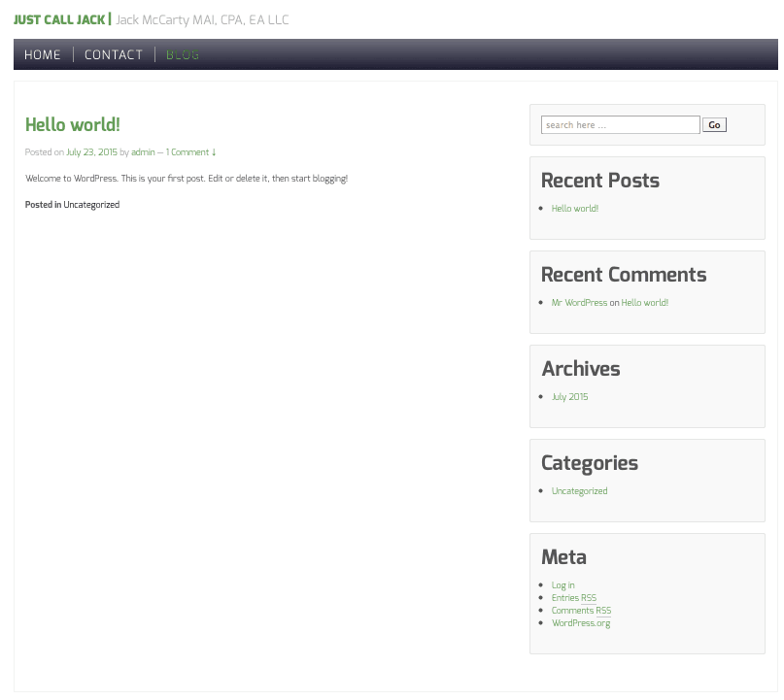Click the Mr WordPress commenter link
784x700 pixels.
(579, 303)
